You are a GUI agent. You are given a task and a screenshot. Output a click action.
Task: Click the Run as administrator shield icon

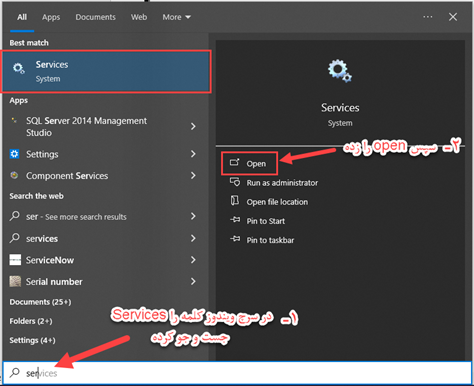pos(235,182)
